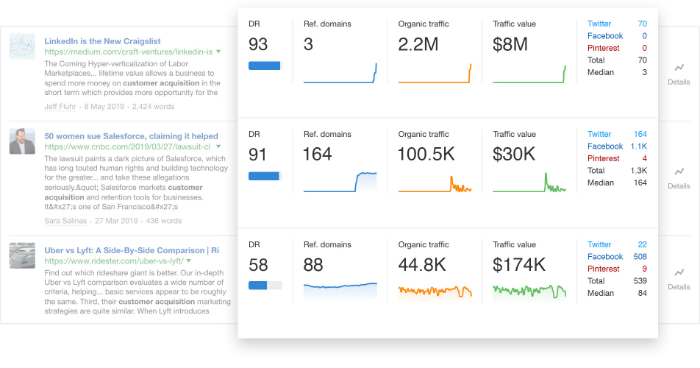Click the 100.5K organic traffic value
The image size is (700, 368).
point(426,155)
